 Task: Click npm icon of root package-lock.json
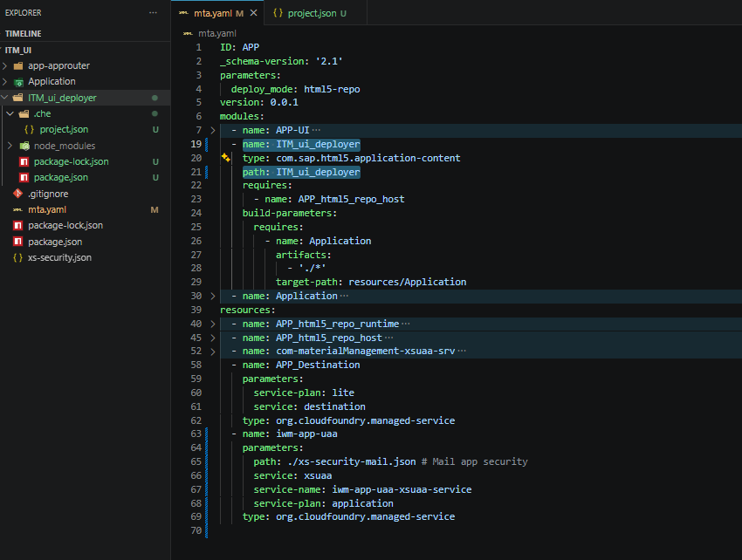[x=18, y=225]
